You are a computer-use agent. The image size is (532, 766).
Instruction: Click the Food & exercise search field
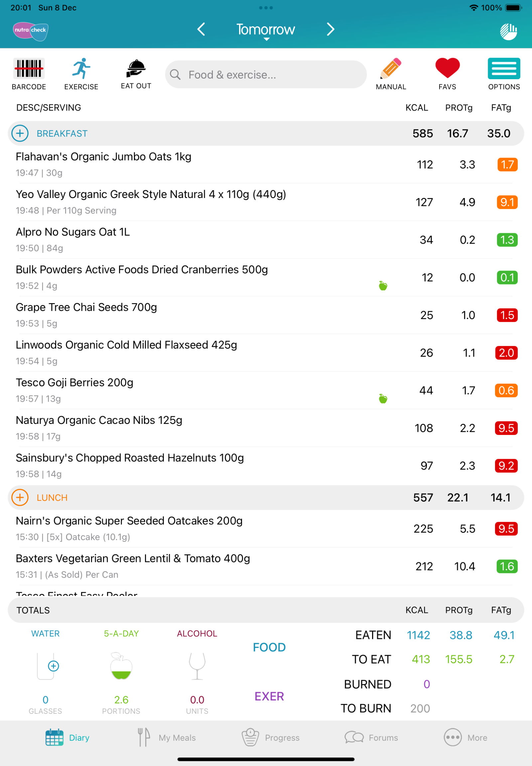point(266,75)
